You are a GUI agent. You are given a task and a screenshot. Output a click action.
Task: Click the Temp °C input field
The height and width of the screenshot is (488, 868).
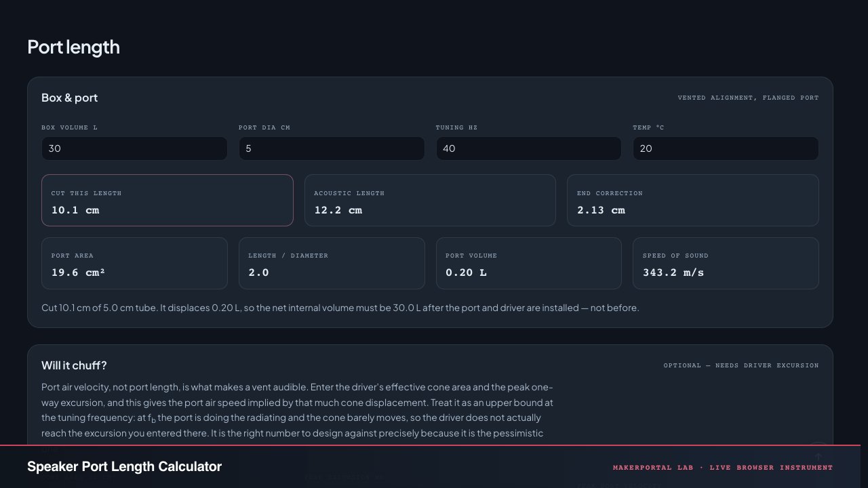pos(726,148)
